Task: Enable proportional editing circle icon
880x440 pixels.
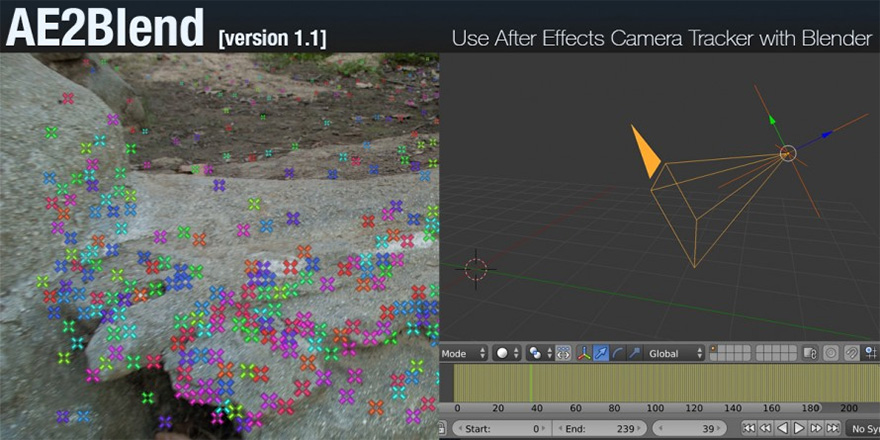Action: (831, 354)
